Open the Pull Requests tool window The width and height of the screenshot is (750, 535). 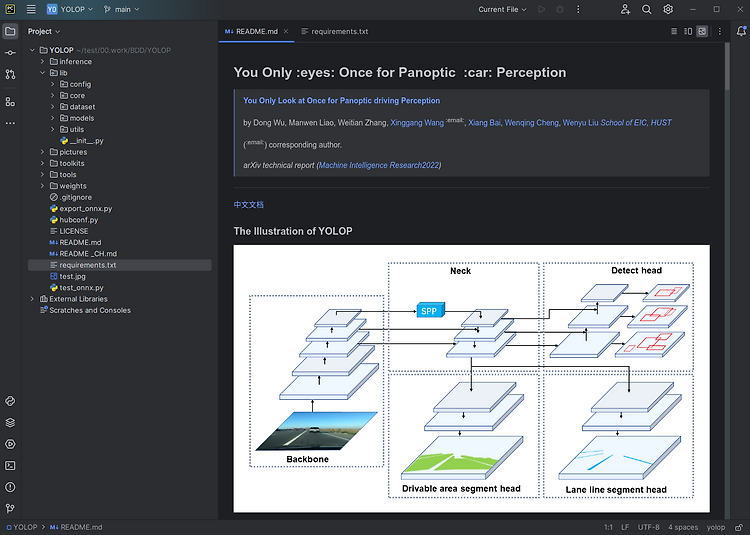[10, 74]
